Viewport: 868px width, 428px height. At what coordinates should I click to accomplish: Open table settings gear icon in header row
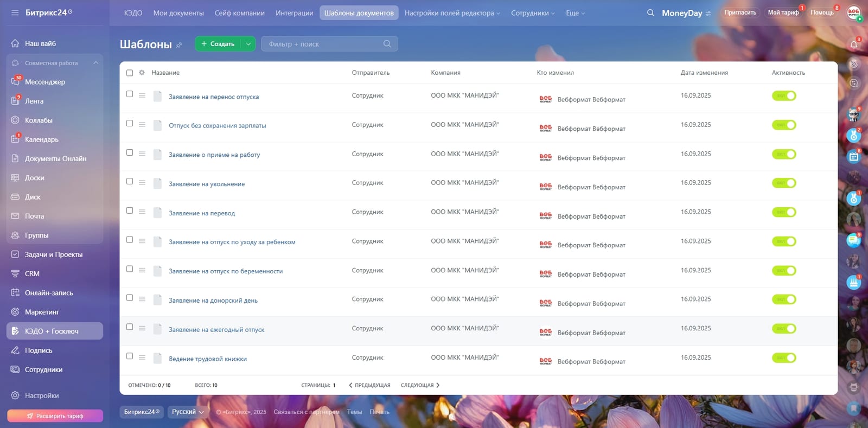click(x=142, y=73)
